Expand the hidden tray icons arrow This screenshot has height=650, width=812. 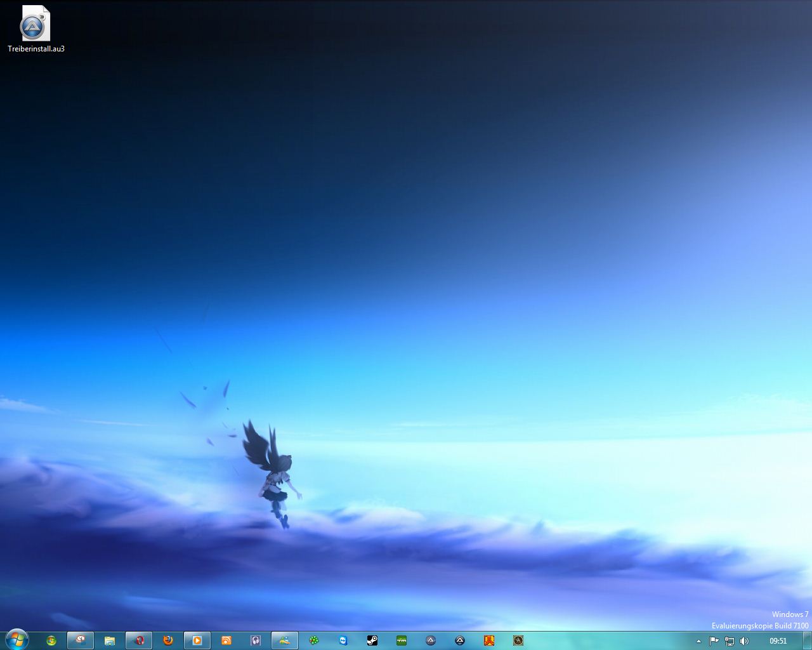[698, 641]
